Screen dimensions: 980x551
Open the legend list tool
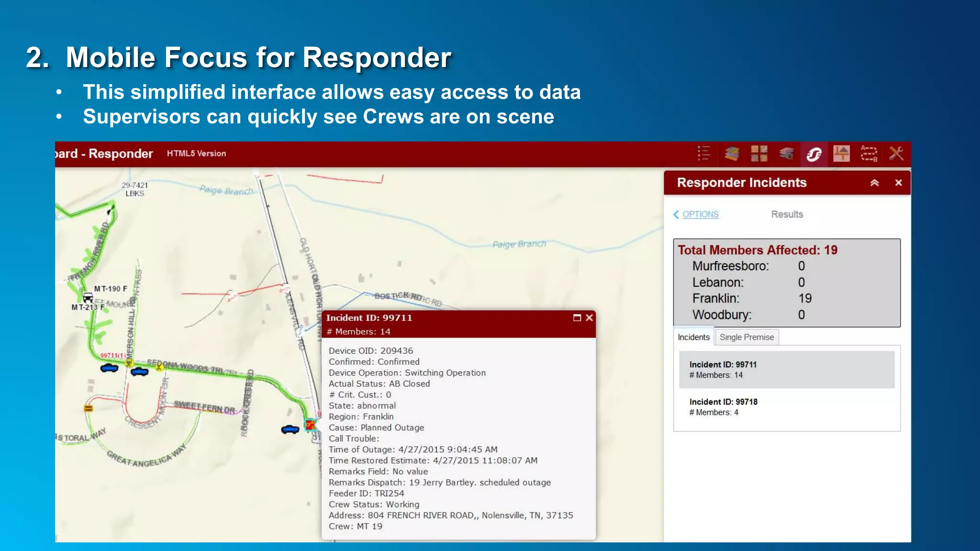(x=703, y=154)
